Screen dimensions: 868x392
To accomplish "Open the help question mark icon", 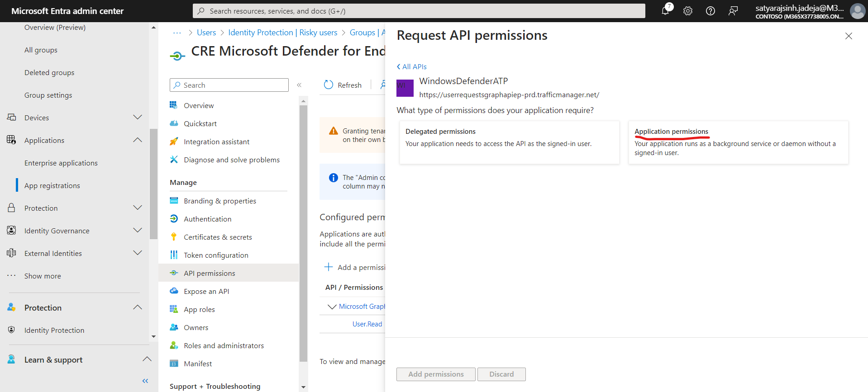I will point(711,11).
